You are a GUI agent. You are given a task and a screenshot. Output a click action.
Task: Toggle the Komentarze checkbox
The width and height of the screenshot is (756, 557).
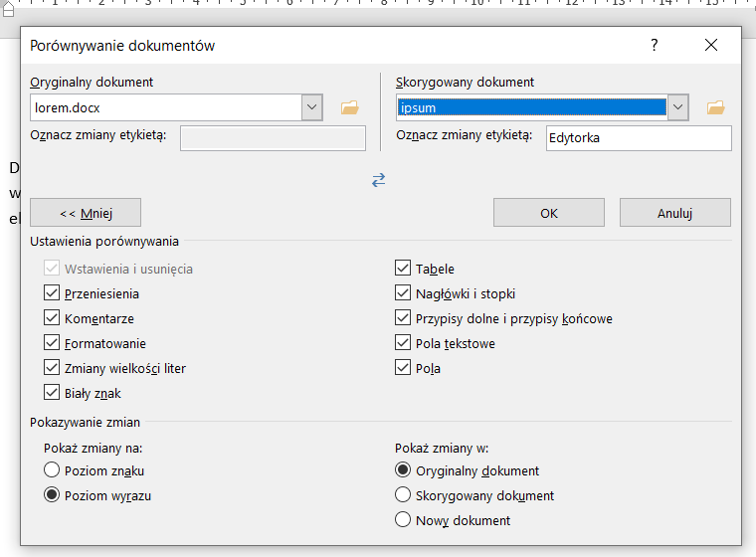52,318
